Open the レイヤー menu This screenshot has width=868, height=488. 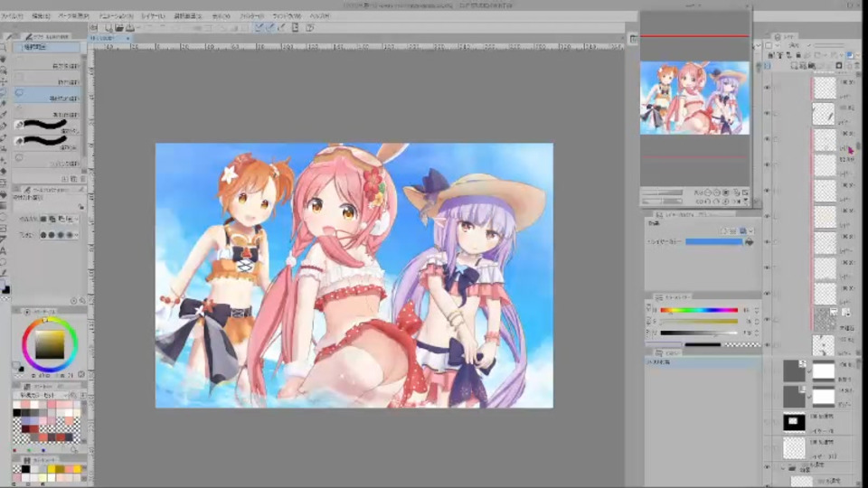(153, 16)
